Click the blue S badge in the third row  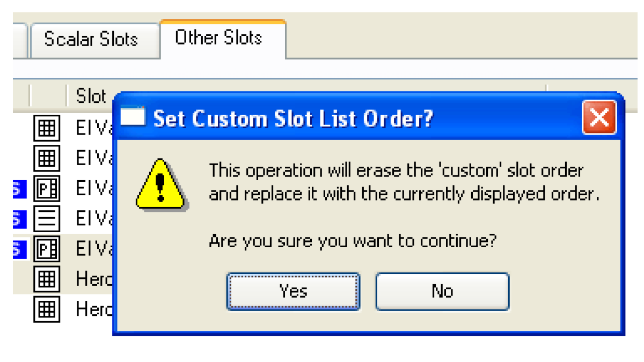pyautogui.click(x=19, y=189)
